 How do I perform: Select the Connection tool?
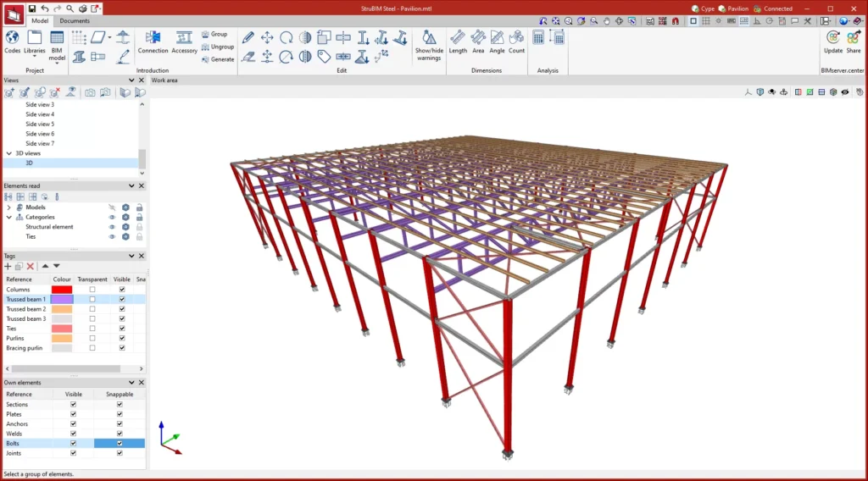(x=153, y=39)
